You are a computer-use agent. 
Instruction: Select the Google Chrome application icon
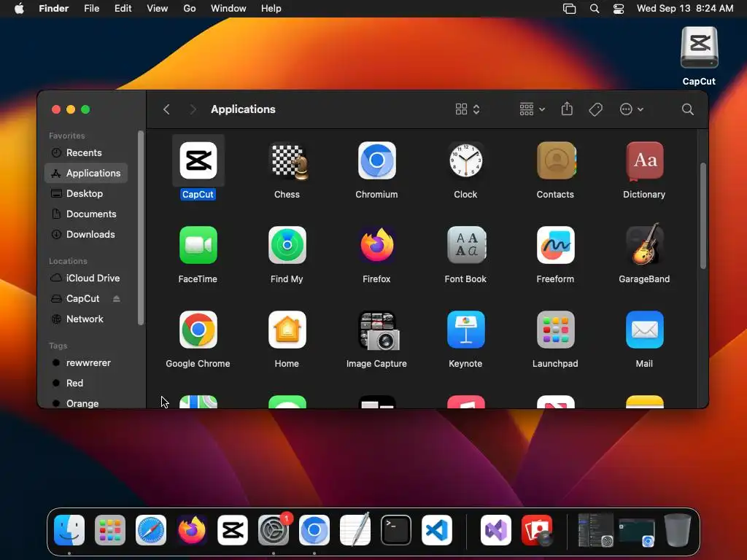point(198,330)
